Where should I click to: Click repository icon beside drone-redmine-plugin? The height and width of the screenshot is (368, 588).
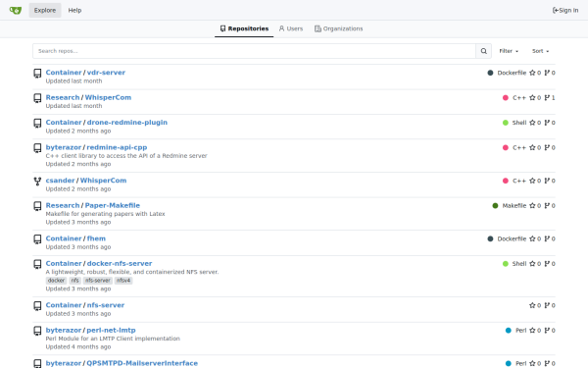click(x=37, y=124)
